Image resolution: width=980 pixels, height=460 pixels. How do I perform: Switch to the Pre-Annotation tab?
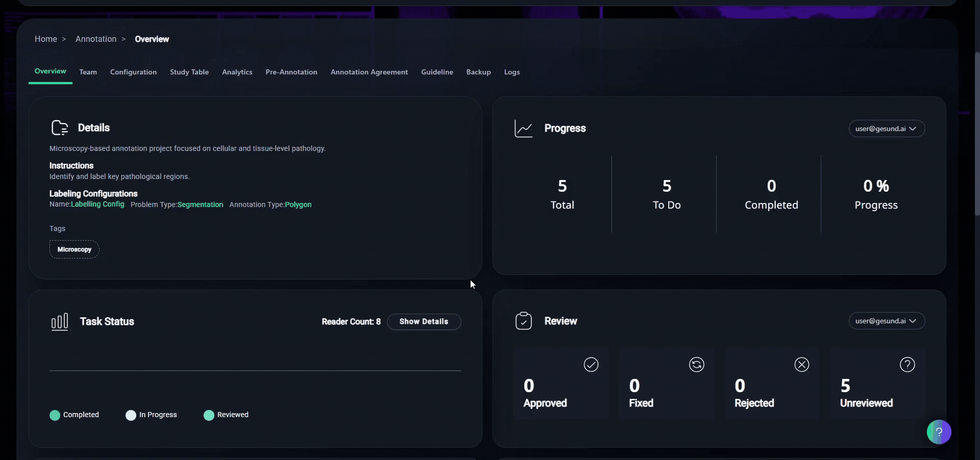pyautogui.click(x=291, y=72)
